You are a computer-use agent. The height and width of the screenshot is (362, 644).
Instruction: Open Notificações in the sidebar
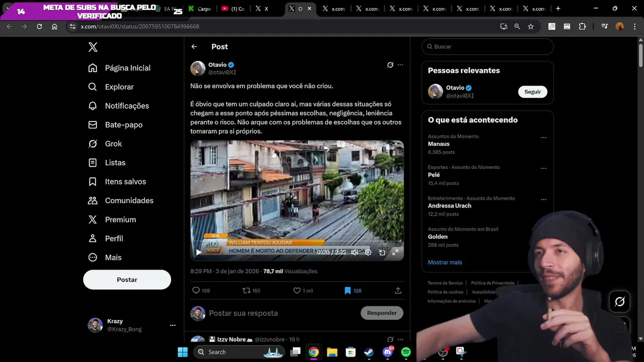pos(118,106)
